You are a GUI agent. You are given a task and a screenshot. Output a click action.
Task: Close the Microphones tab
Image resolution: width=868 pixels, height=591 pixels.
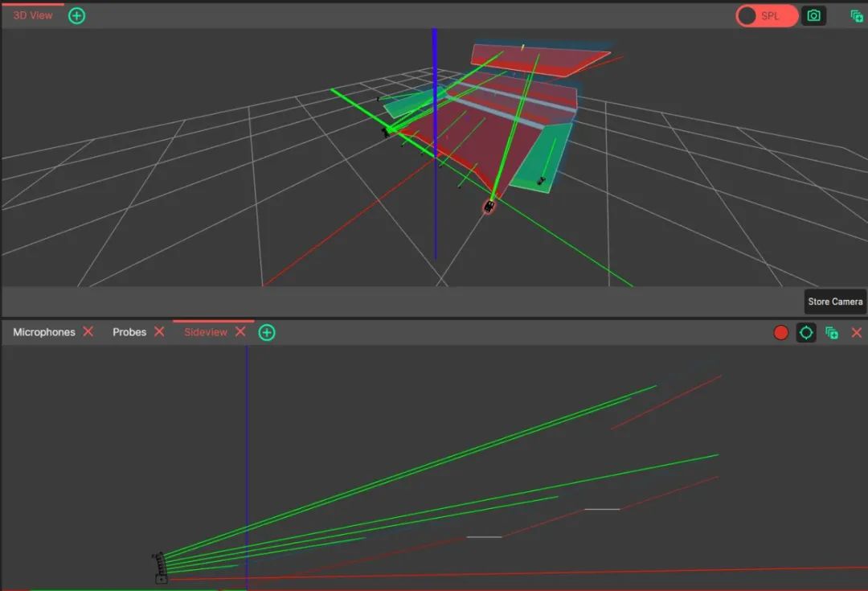(88, 332)
